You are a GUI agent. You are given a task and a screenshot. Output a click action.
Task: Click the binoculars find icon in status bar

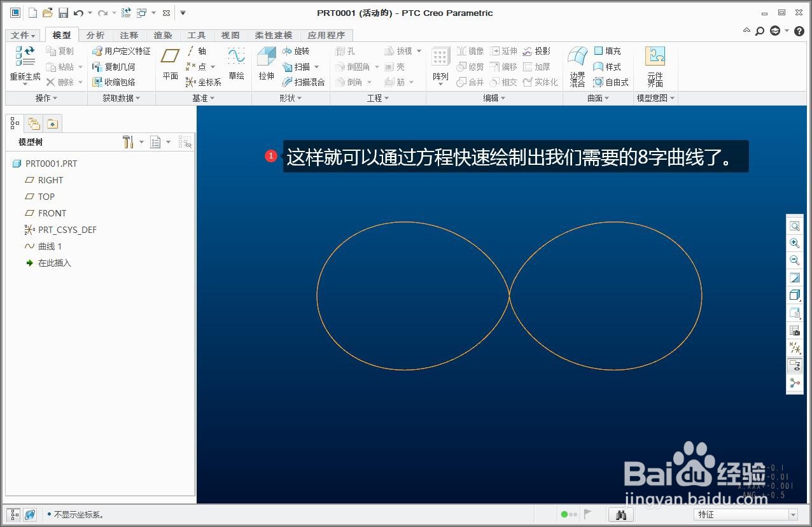tap(621, 514)
